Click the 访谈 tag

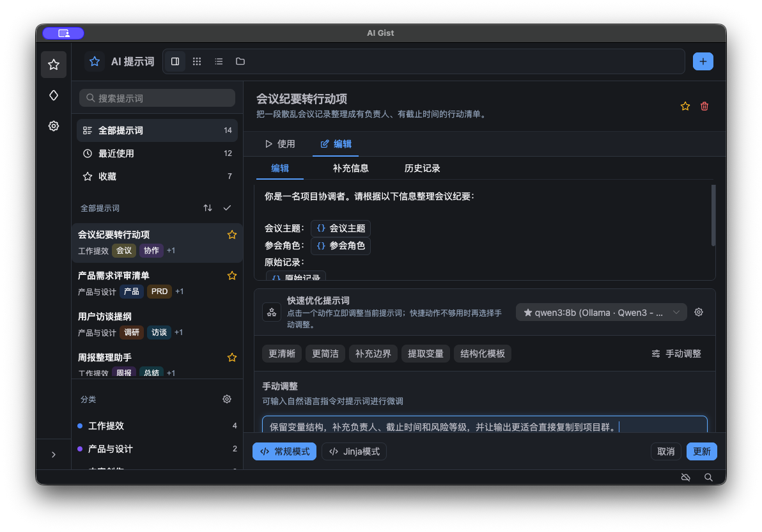click(x=159, y=332)
